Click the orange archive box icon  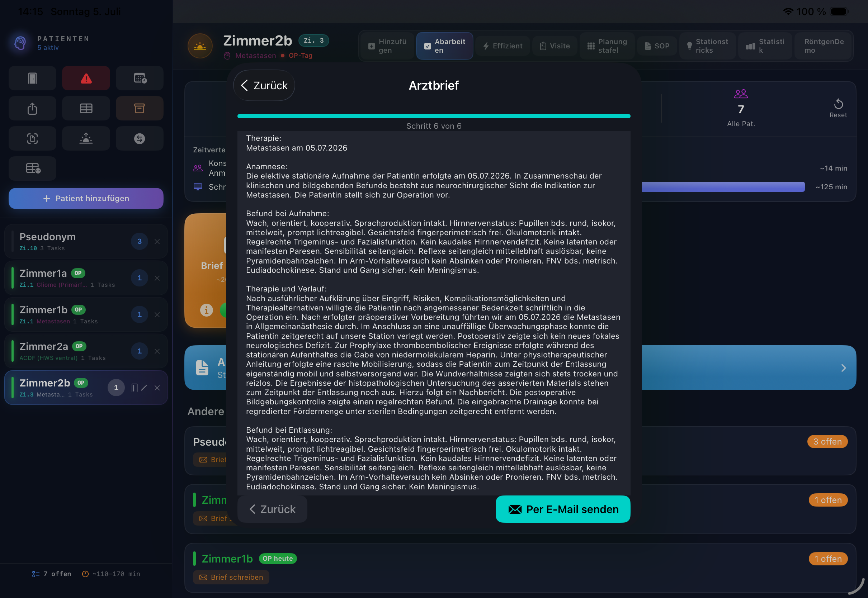pyautogui.click(x=140, y=109)
